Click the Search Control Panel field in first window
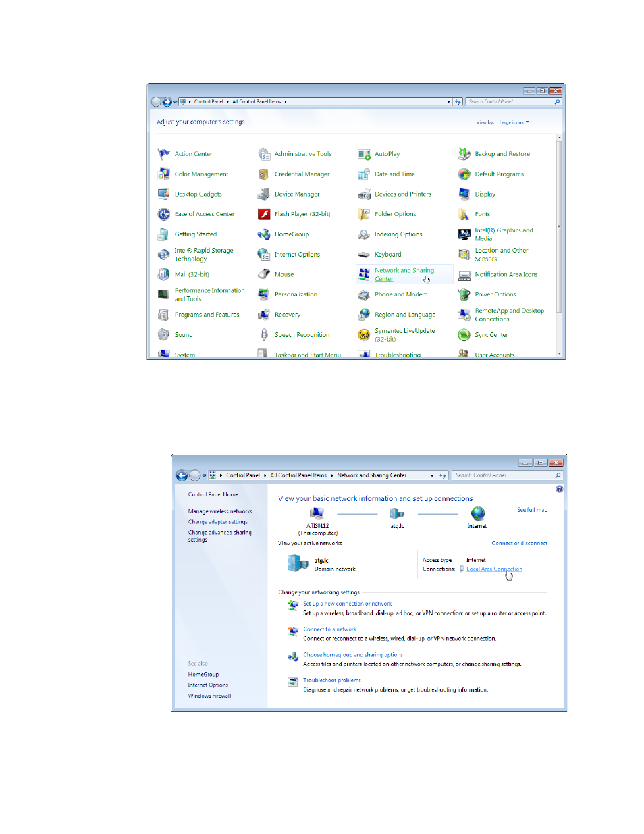Viewport: 644px width, 834px height. 514,102
